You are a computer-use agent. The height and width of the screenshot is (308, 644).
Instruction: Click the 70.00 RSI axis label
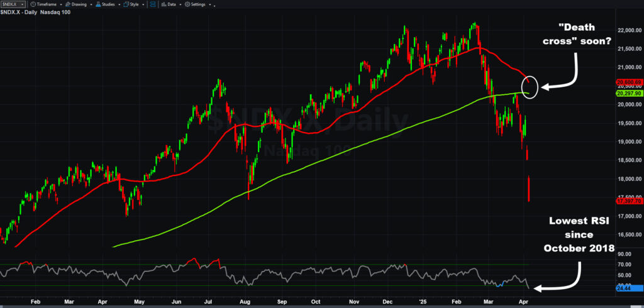point(626,265)
